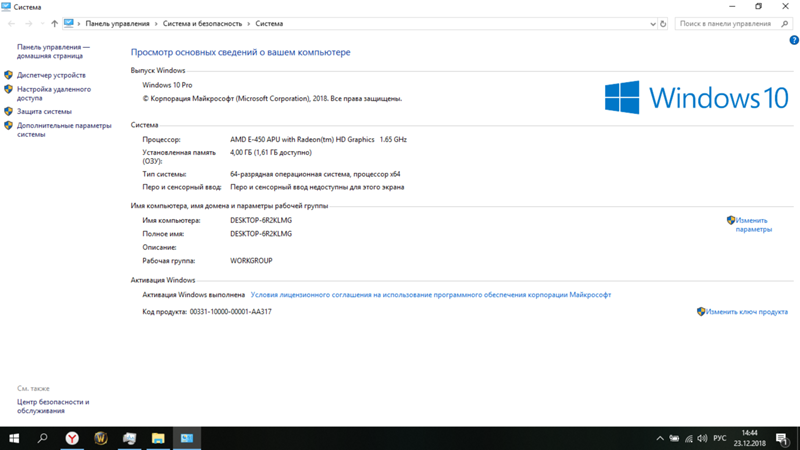The width and height of the screenshot is (800, 450).
Task: Open the Windows Start menu
Action: coord(14,438)
